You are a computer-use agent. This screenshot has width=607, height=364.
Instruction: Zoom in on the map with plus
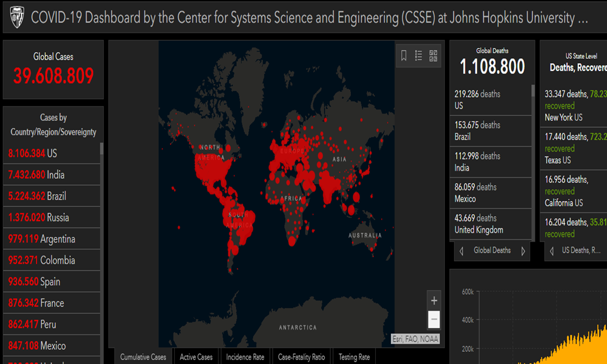click(433, 300)
